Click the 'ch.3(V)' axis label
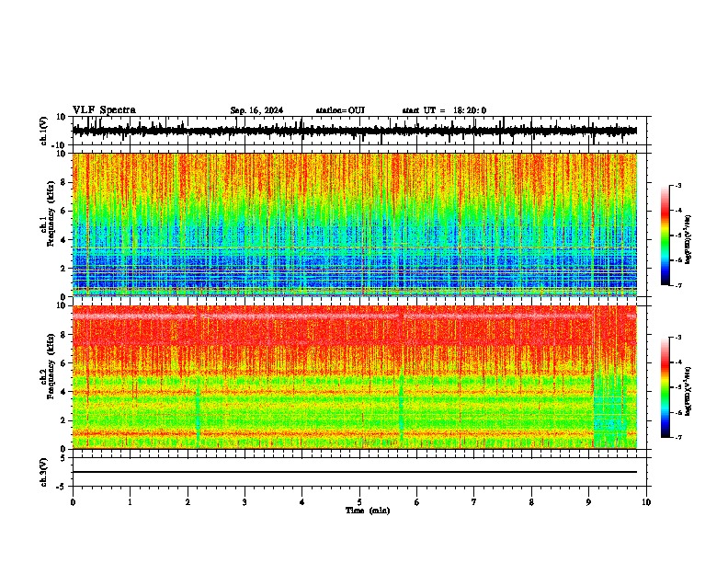Screen dimensions: 728x563 click(x=44, y=473)
